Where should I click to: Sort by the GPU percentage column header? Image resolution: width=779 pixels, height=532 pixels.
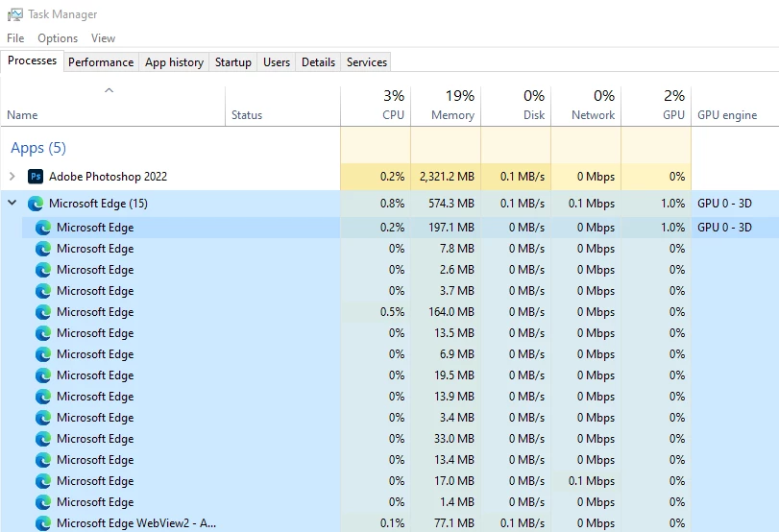pos(656,106)
